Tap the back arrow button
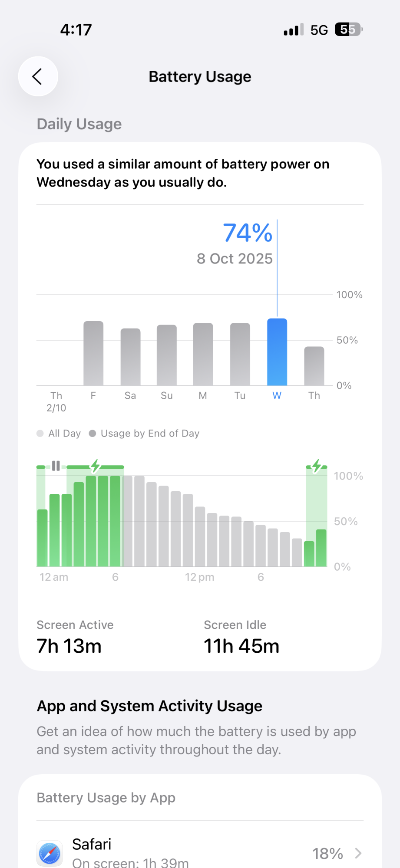400x868 pixels. point(38,76)
